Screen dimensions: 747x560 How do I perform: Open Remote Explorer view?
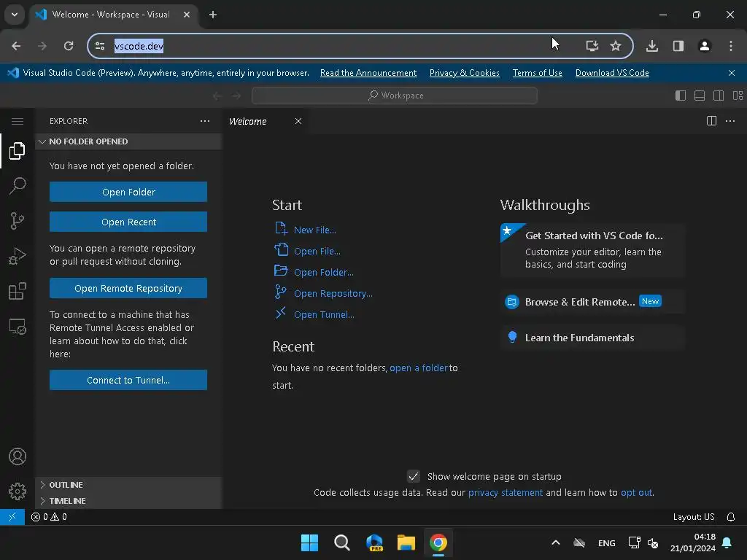tap(18, 327)
